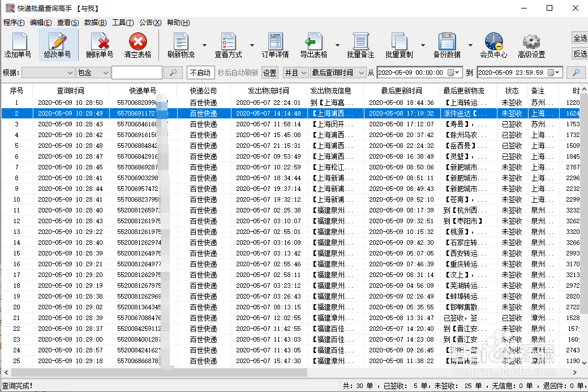This screenshot has height=392, width=588.
Task: Open the 并且 logic dropdown
Action: [x=295, y=73]
